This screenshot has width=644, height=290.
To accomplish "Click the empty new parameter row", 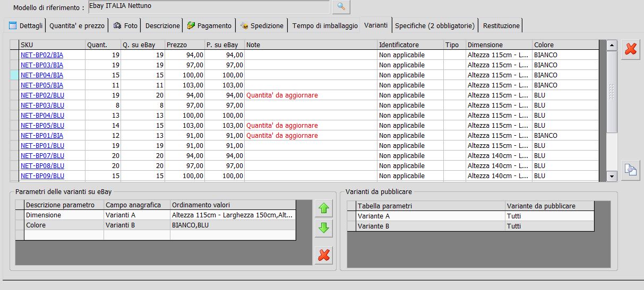I will pyautogui.click(x=156, y=235).
